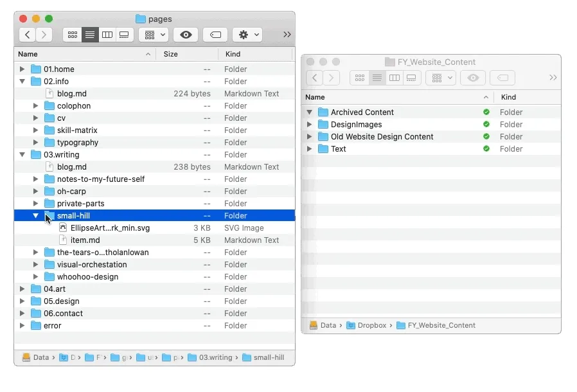Switch FY_Website_Content window to column view
577x392 pixels.
pos(394,78)
